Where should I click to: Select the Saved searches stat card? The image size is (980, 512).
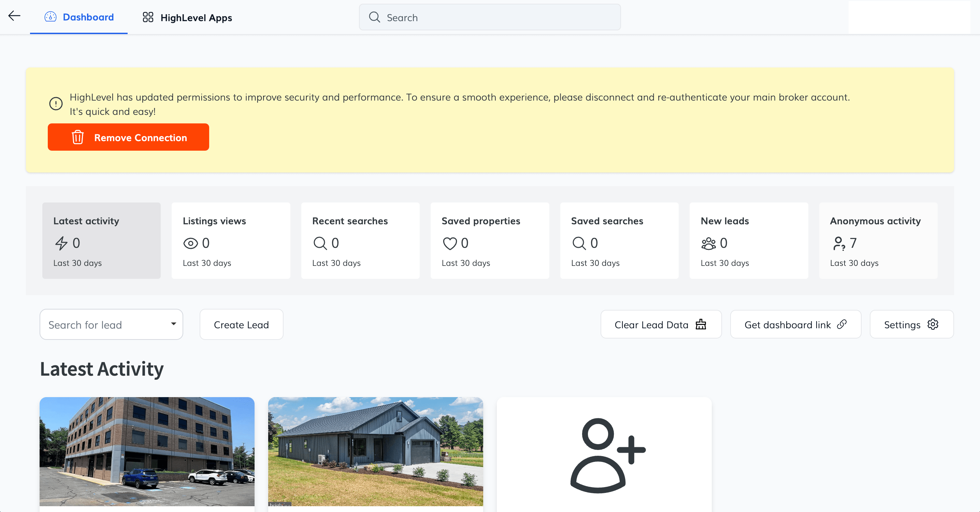pos(619,241)
